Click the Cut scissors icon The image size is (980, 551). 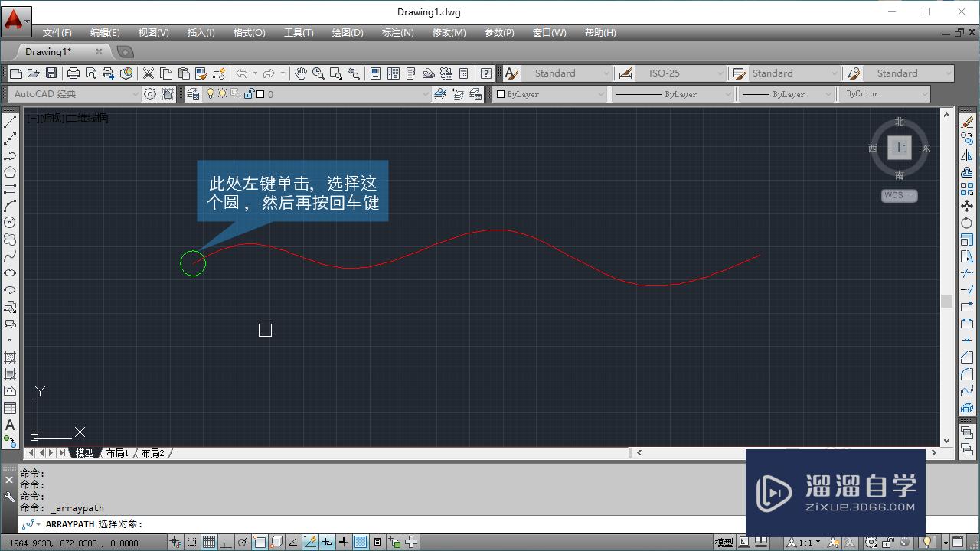coord(149,73)
